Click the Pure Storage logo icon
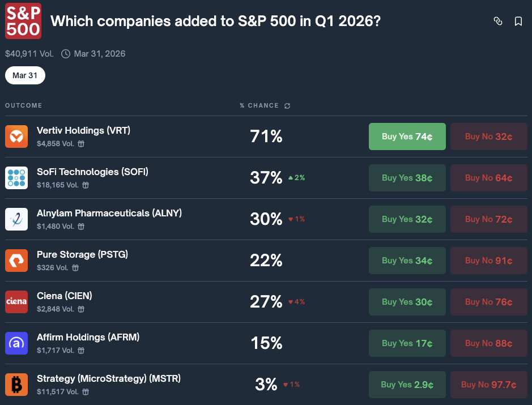Screen dimensions: 532x405 16,261
